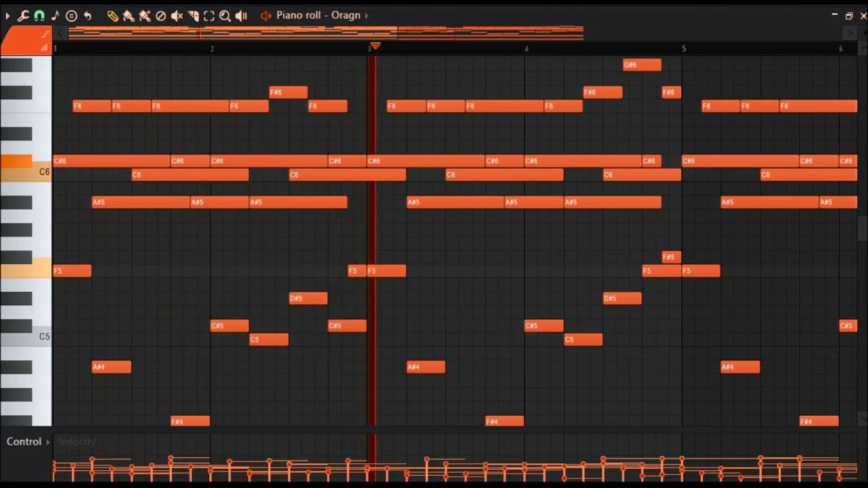
Task: Select the Mute tool
Action: tap(177, 16)
